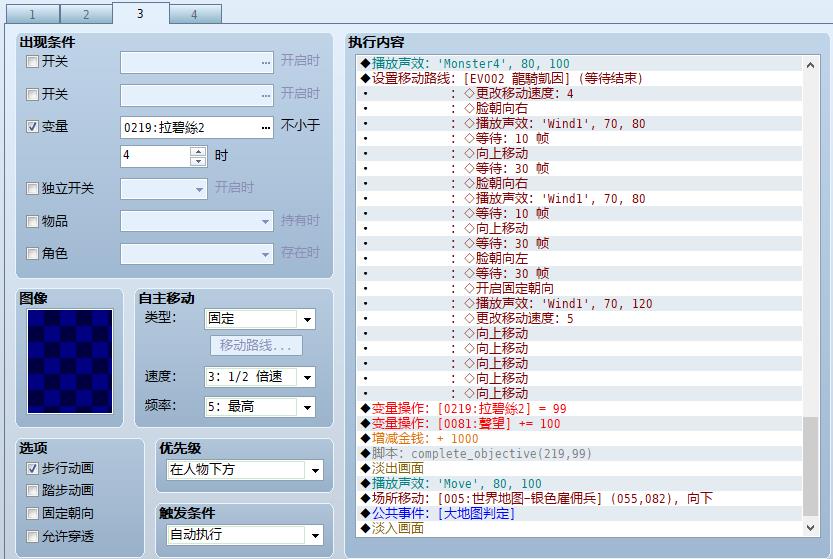
Task: Open the 优先级 priority dropdown
Action: (x=315, y=470)
